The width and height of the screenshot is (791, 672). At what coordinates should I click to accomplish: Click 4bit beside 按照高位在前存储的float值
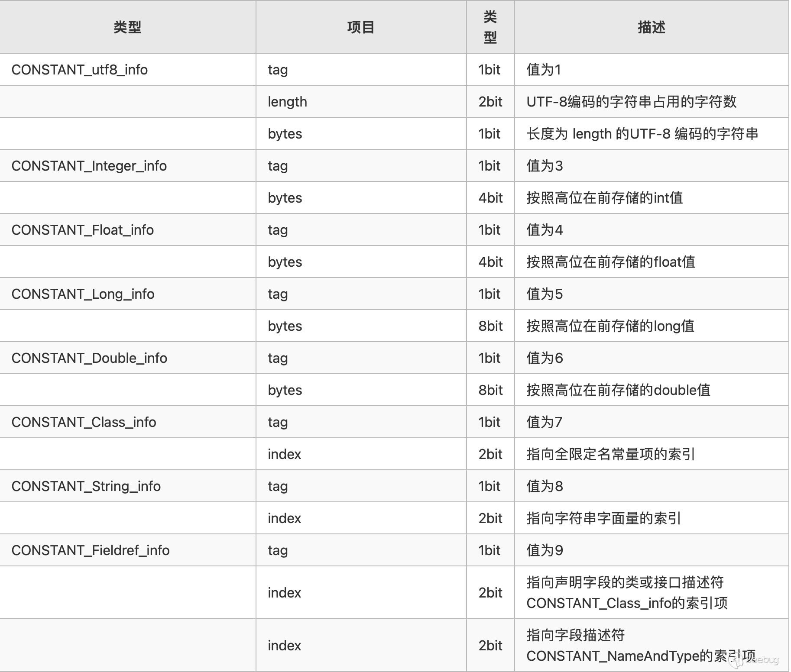490,262
